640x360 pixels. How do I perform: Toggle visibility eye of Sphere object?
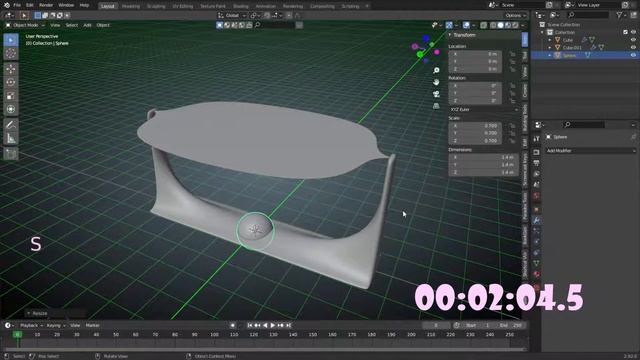coord(633,56)
